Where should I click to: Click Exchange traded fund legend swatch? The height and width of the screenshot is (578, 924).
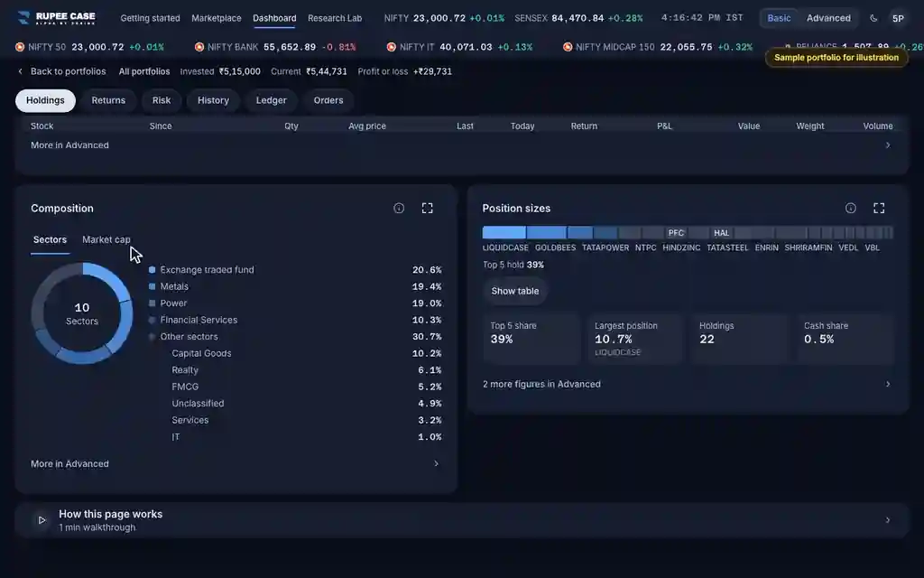pyautogui.click(x=152, y=269)
